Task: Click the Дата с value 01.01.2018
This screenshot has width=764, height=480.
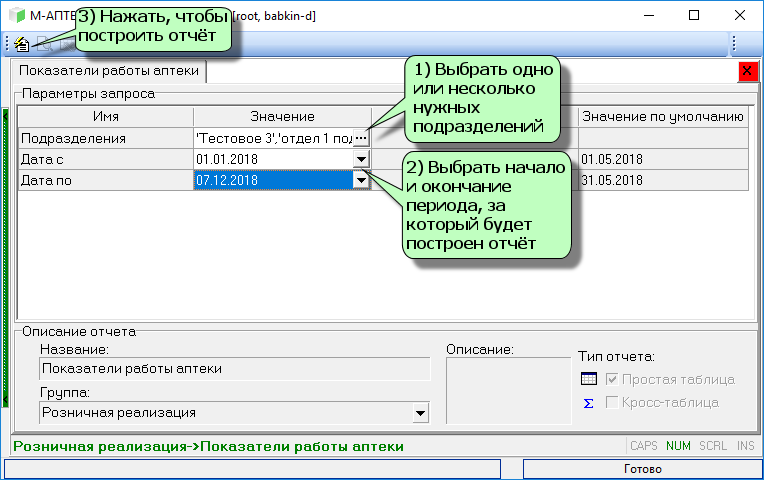Action: (273, 159)
